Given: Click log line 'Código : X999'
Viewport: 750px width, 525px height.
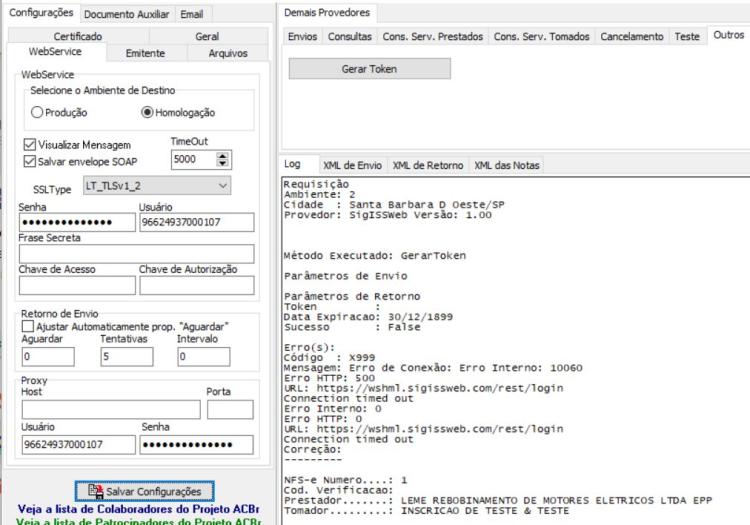Looking at the screenshot, I should pos(329,358).
